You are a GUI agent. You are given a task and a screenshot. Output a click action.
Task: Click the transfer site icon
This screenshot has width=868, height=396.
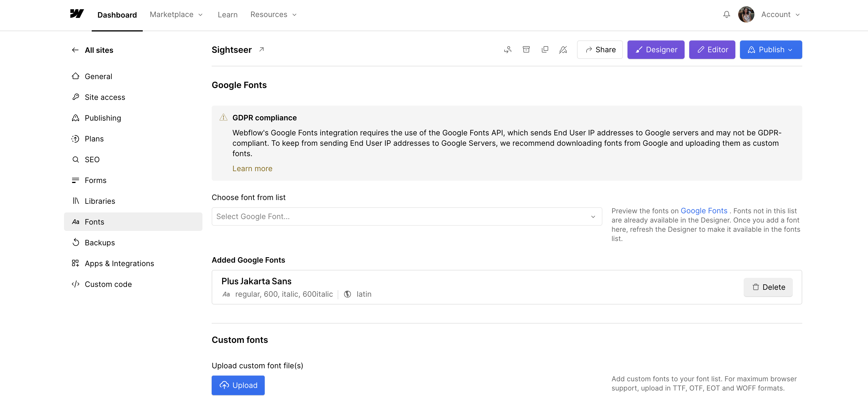508,50
